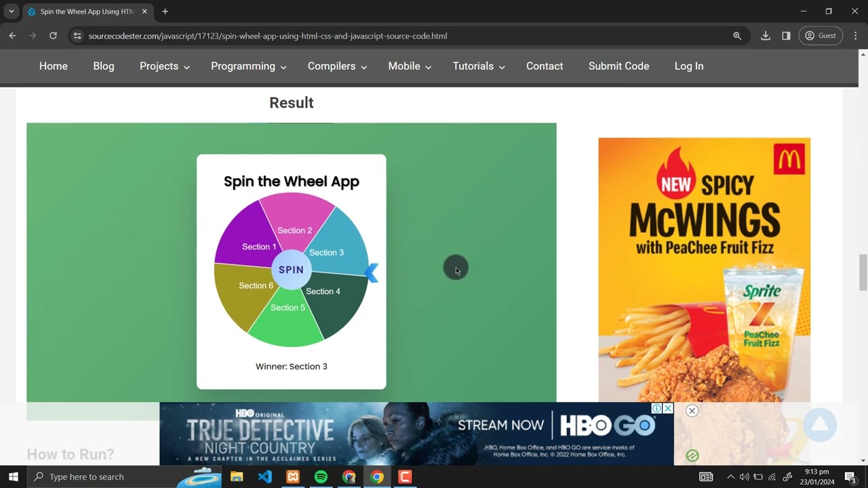This screenshot has width=868, height=488.
Task: Expand the Programming dropdown menu
Action: (249, 66)
